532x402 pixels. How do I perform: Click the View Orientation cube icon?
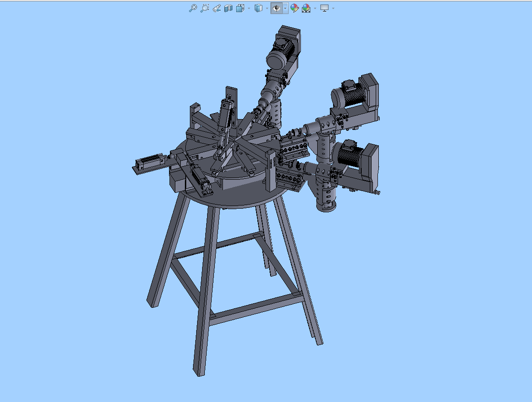(x=240, y=8)
